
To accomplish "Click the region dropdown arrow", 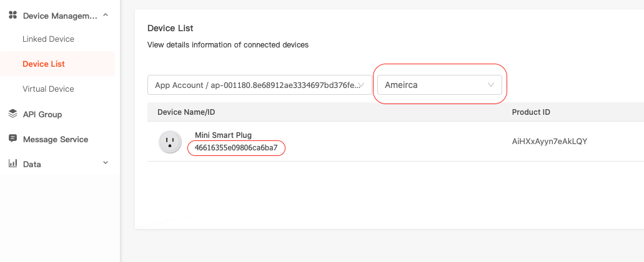I will pos(491,85).
